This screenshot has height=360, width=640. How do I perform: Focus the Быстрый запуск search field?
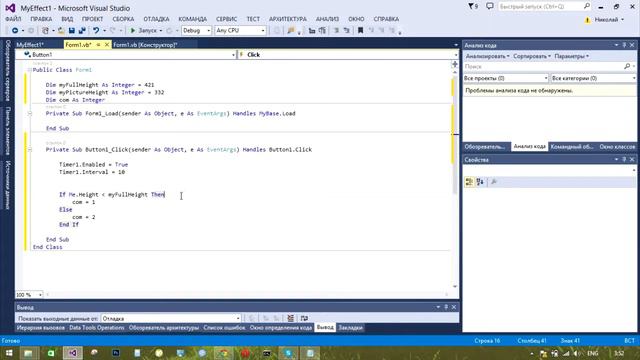pos(544,7)
